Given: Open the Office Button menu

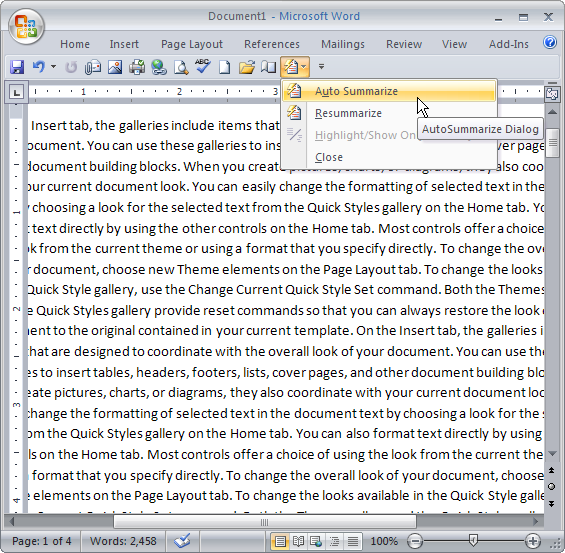Looking at the screenshot, I should click(26, 27).
